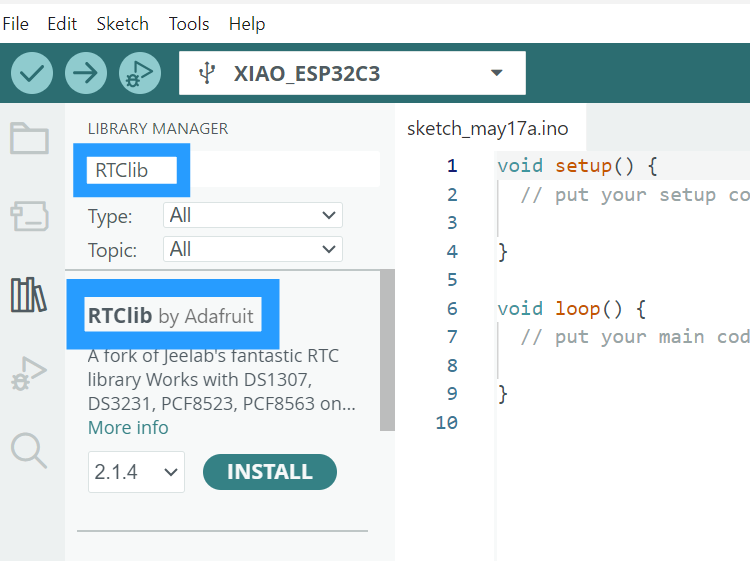The height and width of the screenshot is (561, 750).
Task: Open the Help menu
Action: point(247,24)
